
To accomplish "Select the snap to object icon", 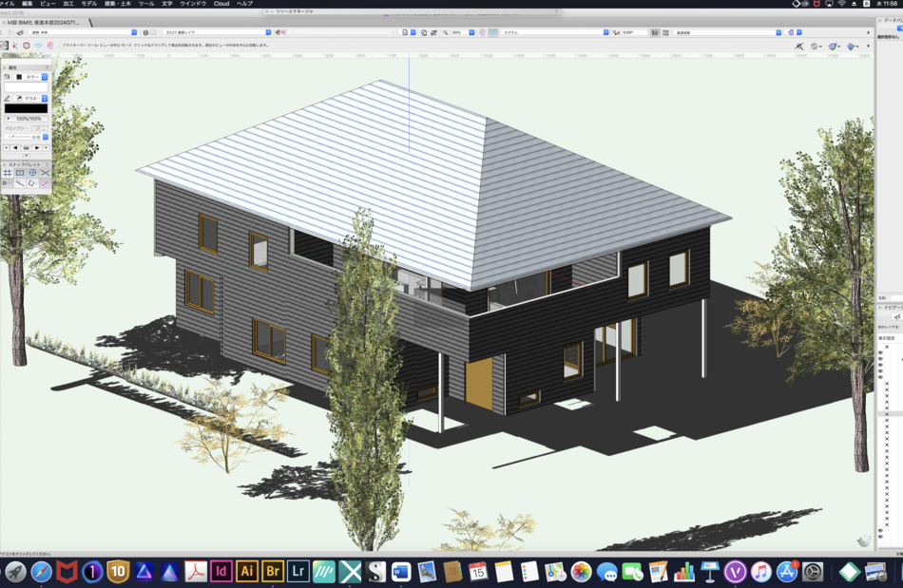I will coord(20,173).
